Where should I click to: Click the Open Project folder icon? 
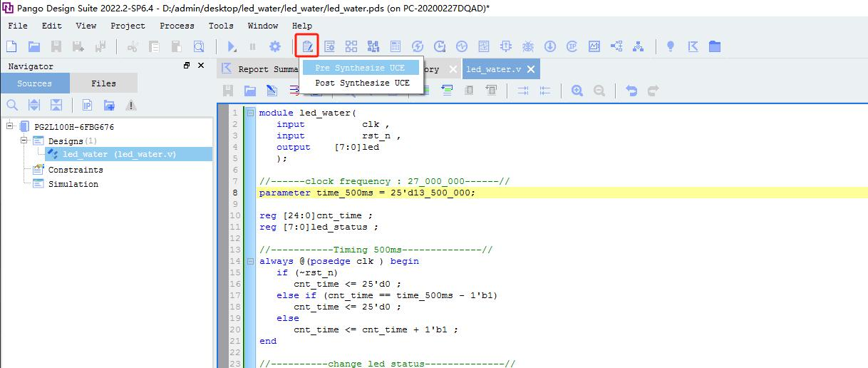[x=33, y=46]
